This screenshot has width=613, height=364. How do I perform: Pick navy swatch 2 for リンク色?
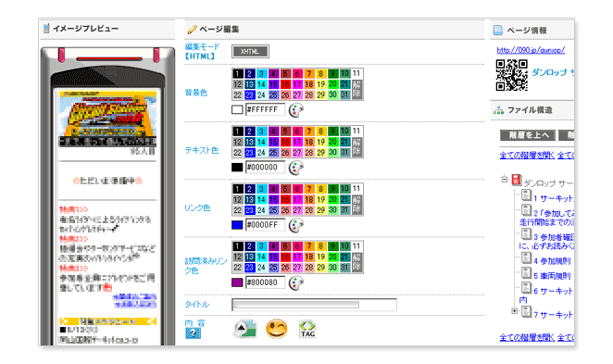click(249, 188)
